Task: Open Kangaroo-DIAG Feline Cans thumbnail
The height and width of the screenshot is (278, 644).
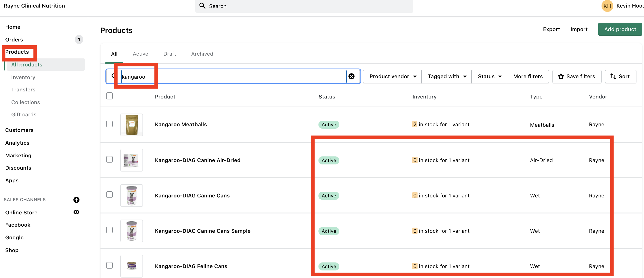Action: point(131,266)
